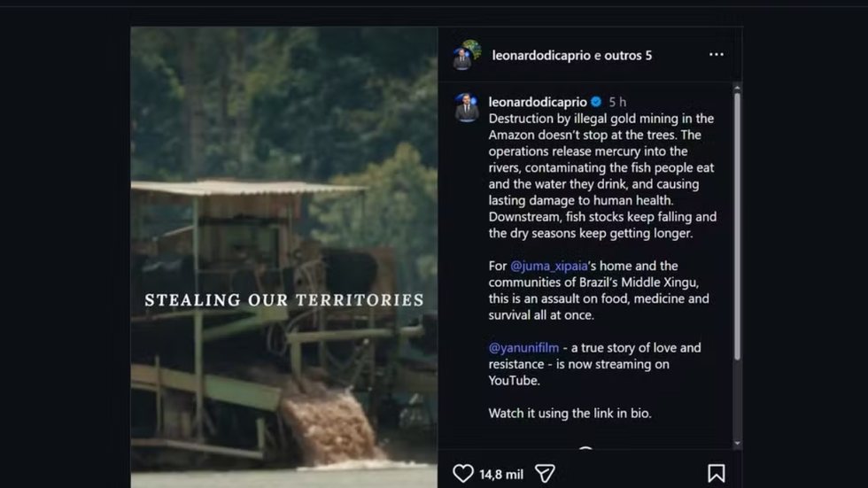This screenshot has height=488, width=868.
Task: Click the scrollbar down arrow
Action: coord(737,443)
